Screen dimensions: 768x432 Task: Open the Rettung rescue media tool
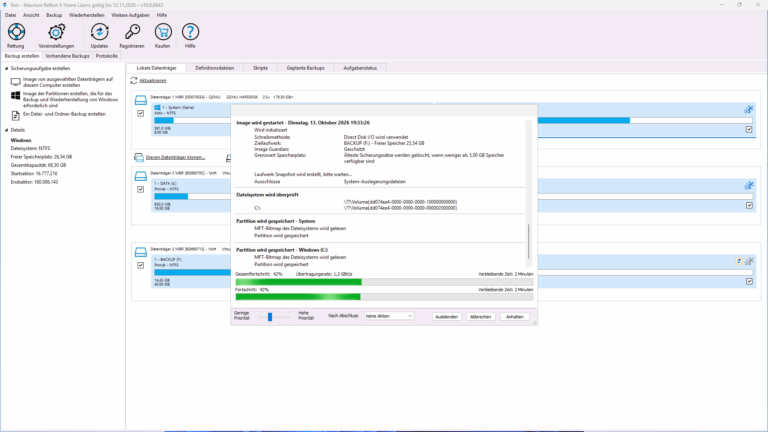pyautogui.click(x=16, y=32)
